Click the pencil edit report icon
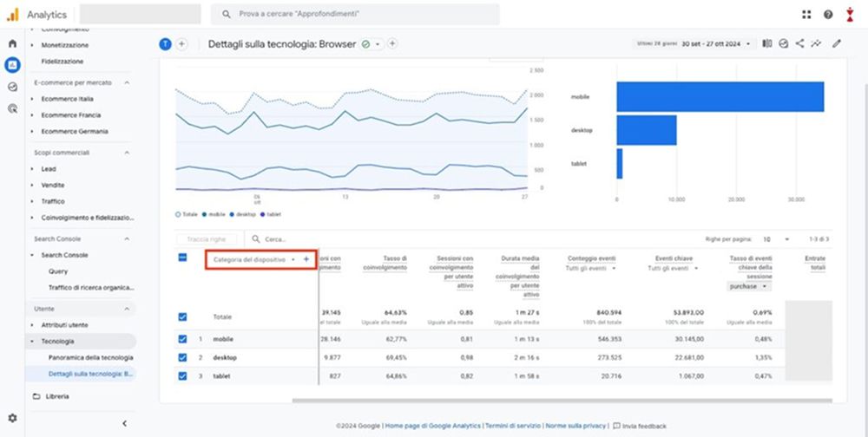Screen dimensions: 868x437 tap(837, 43)
